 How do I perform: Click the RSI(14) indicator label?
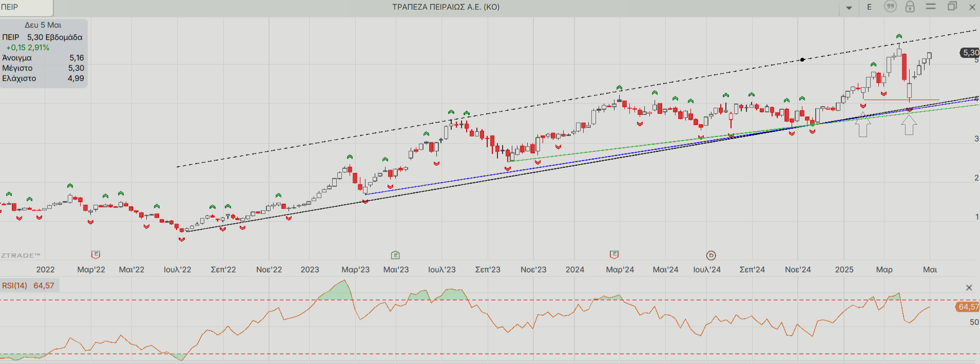tap(15, 285)
